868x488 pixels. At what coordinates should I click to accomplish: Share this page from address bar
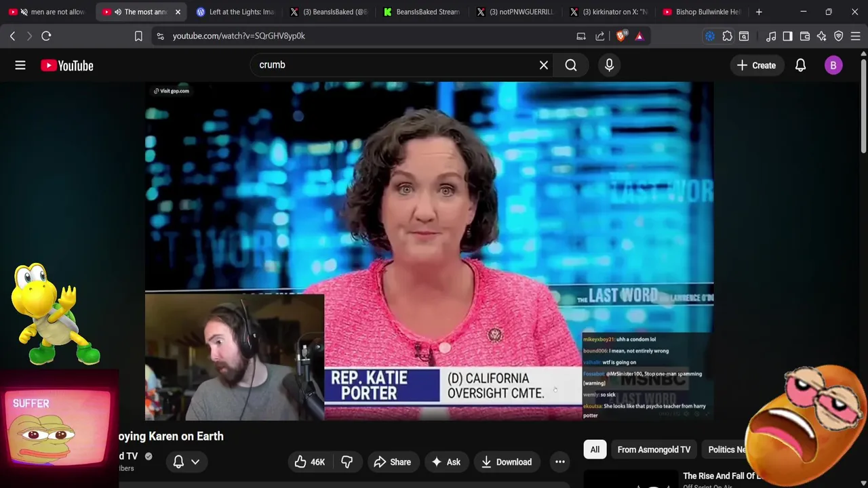600,36
